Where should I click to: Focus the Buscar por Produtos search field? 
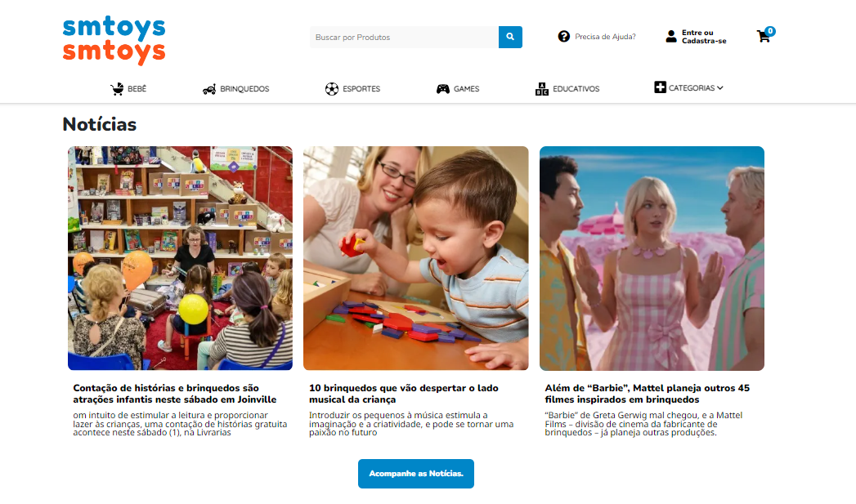click(x=404, y=37)
